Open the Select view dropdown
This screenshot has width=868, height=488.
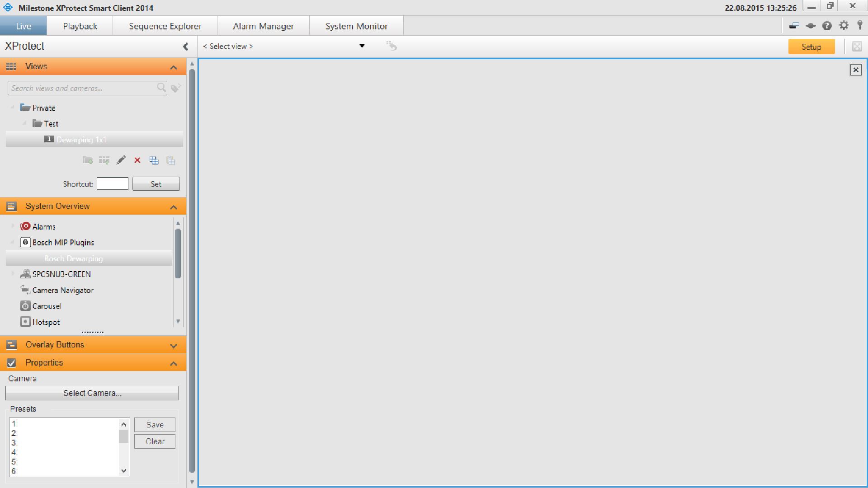pos(362,46)
